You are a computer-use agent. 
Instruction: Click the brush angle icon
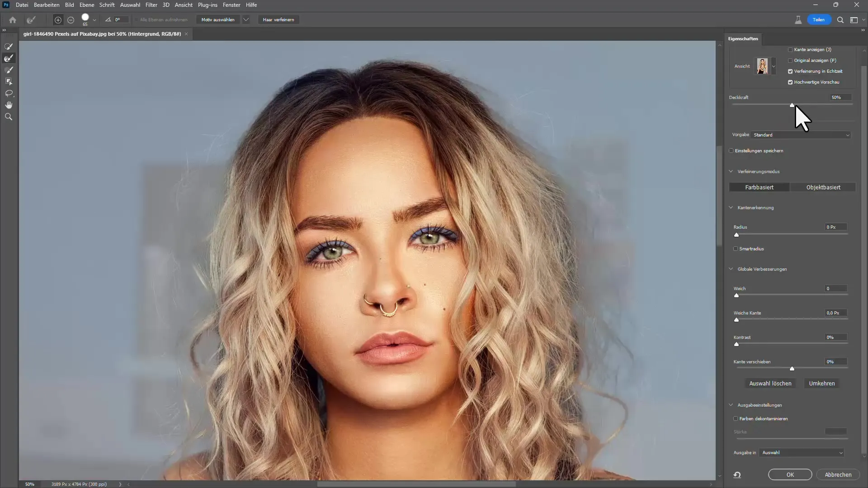coord(108,20)
